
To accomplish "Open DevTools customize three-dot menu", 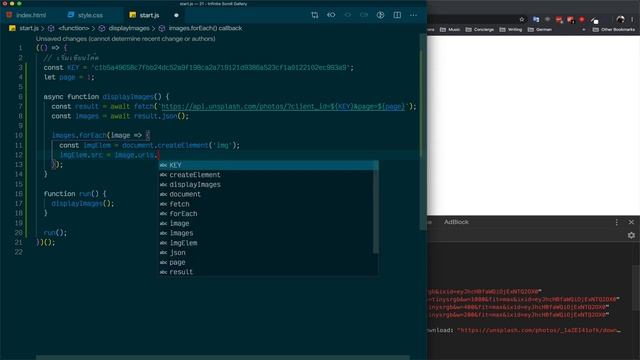I will pyautogui.click(x=617, y=222).
